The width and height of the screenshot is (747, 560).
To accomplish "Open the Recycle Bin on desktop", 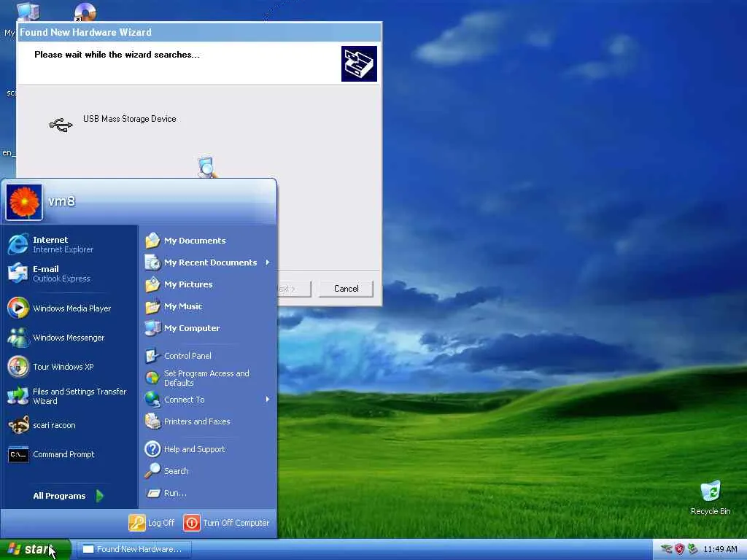I will pyautogui.click(x=711, y=497).
